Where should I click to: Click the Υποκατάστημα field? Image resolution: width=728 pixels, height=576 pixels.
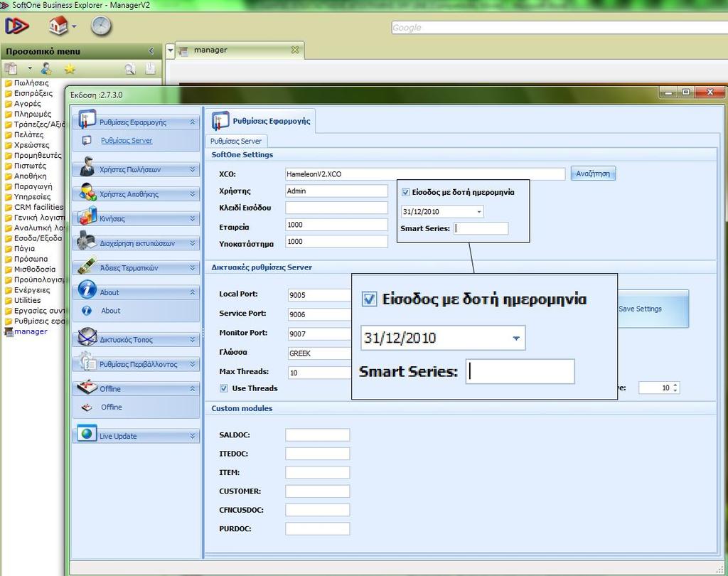pos(336,242)
